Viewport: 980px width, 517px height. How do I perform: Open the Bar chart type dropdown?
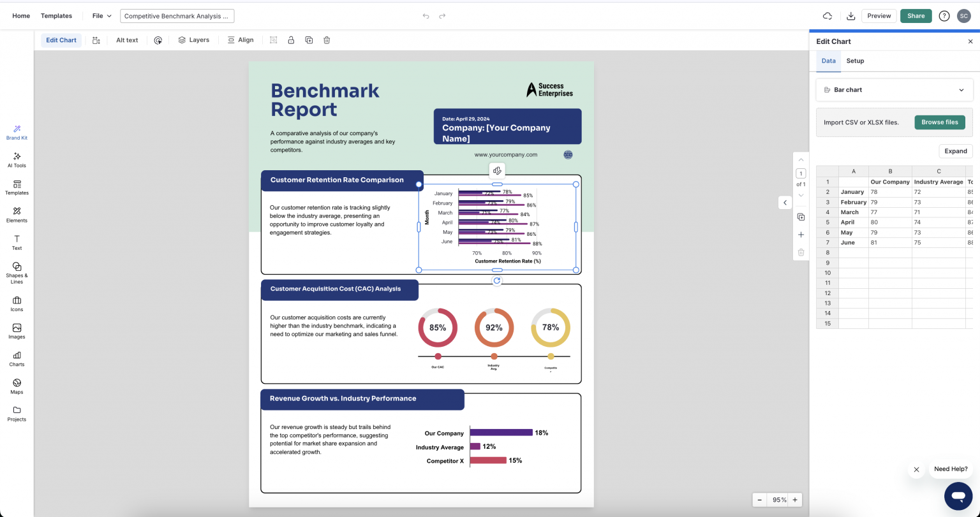point(894,89)
